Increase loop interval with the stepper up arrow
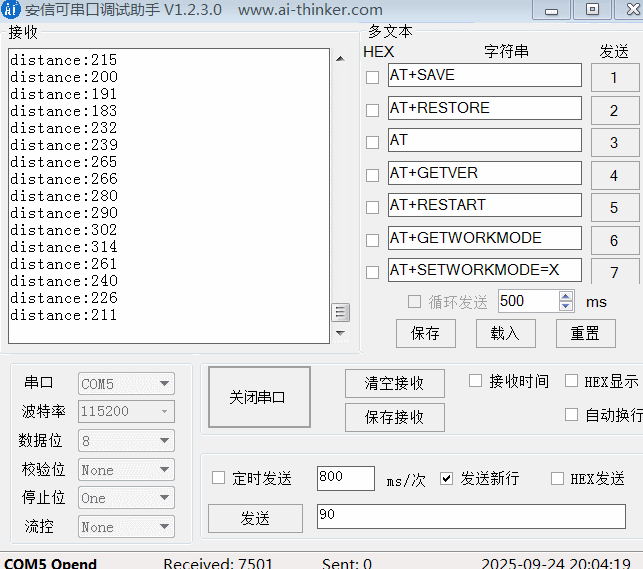This screenshot has width=643, height=569. tap(567, 296)
